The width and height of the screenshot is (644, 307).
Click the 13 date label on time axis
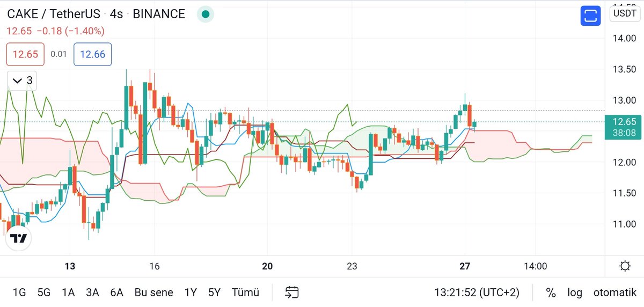pos(69,266)
